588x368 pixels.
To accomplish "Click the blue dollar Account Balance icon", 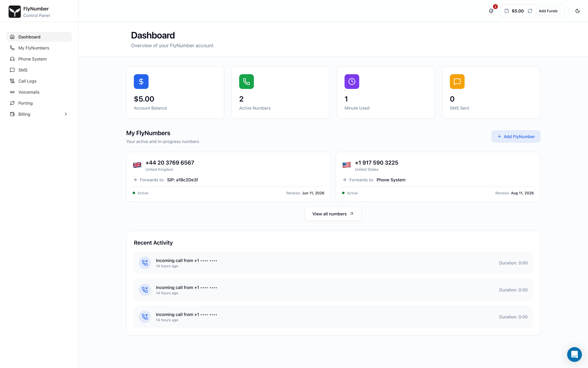I will coord(141,82).
